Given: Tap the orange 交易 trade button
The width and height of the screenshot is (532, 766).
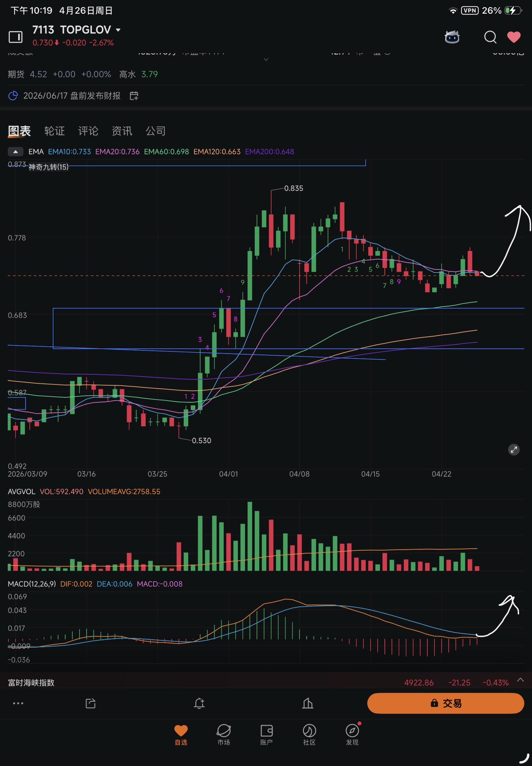Looking at the screenshot, I should click(x=446, y=703).
